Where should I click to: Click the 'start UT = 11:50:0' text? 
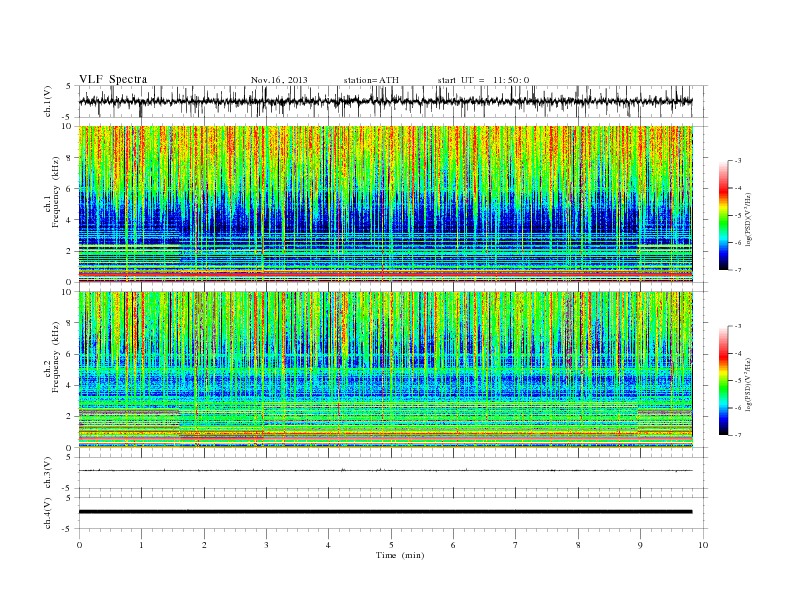point(483,80)
